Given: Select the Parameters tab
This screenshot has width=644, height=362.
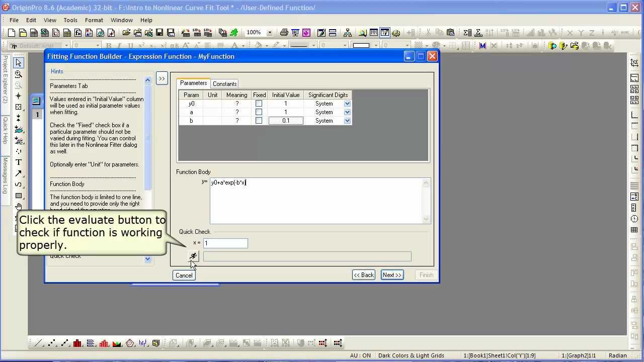Looking at the screenshot, I should (x=193, y=83).
